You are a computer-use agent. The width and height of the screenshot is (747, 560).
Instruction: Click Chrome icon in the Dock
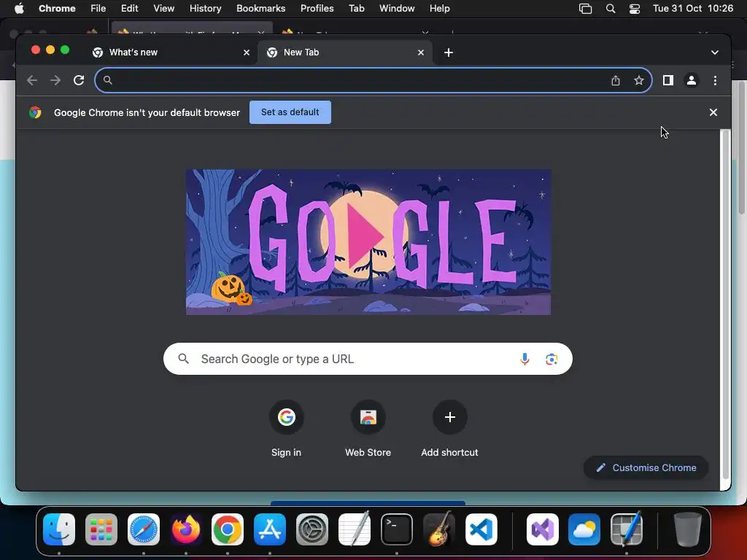click(228, 529)
